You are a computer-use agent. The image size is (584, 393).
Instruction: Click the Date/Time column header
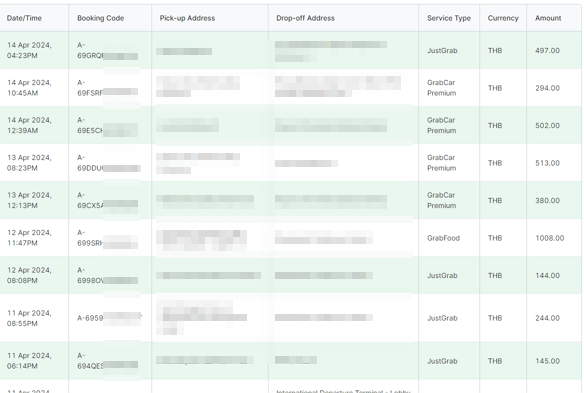point(24,18)
